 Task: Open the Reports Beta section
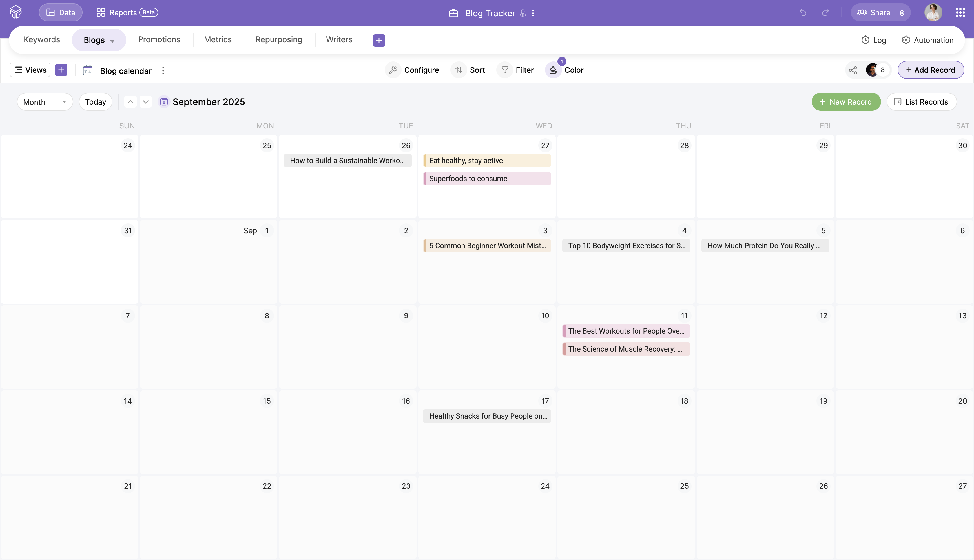click(x=127, y=13)
